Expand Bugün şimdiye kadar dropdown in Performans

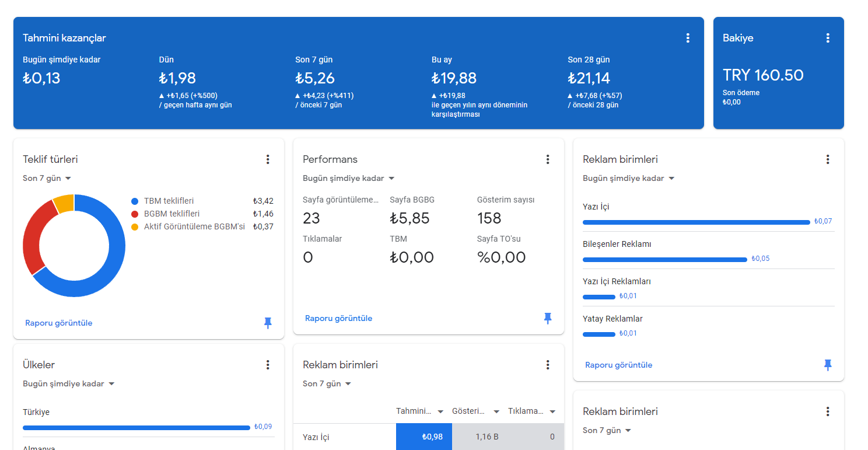click(349, 178)
